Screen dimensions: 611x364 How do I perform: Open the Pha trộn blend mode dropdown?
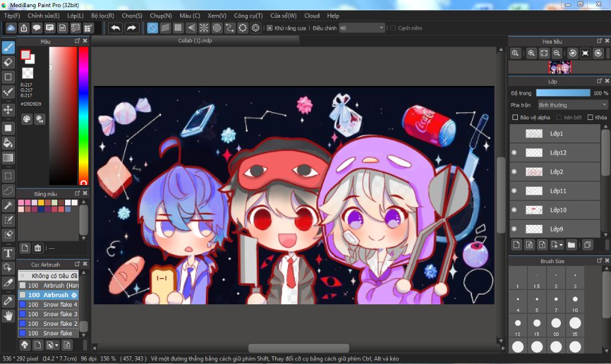[x=572, y=105]
